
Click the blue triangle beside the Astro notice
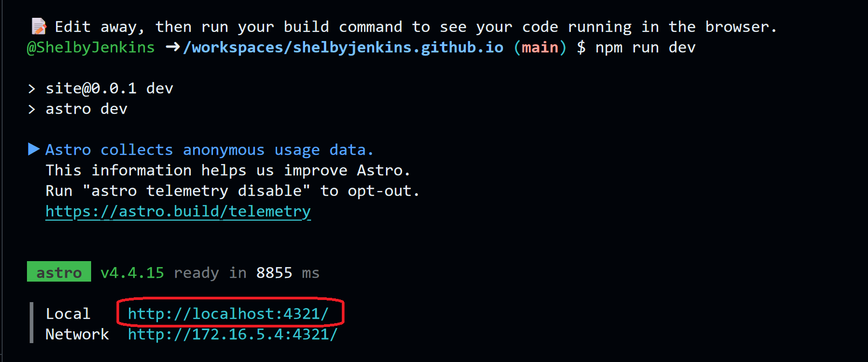33,149
